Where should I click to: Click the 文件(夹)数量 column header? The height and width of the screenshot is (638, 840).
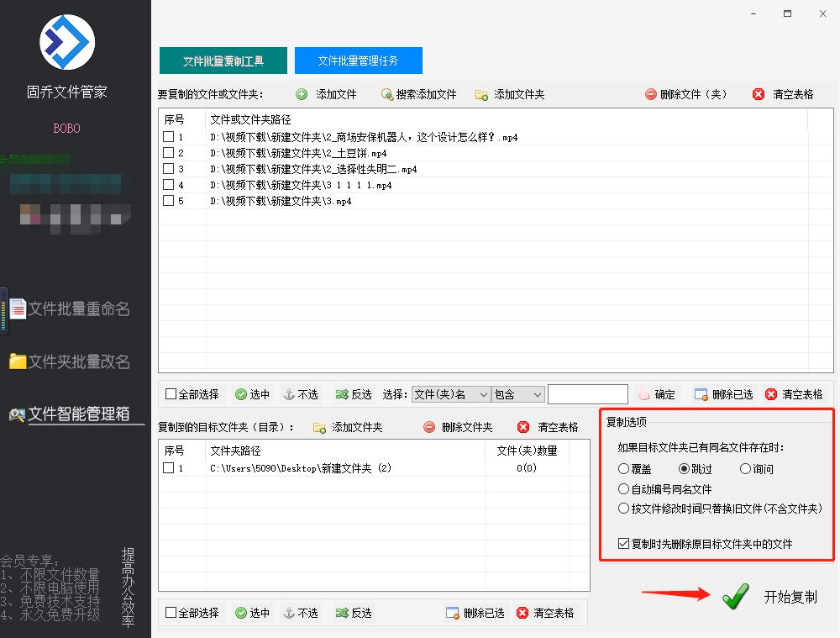(528, 451)
